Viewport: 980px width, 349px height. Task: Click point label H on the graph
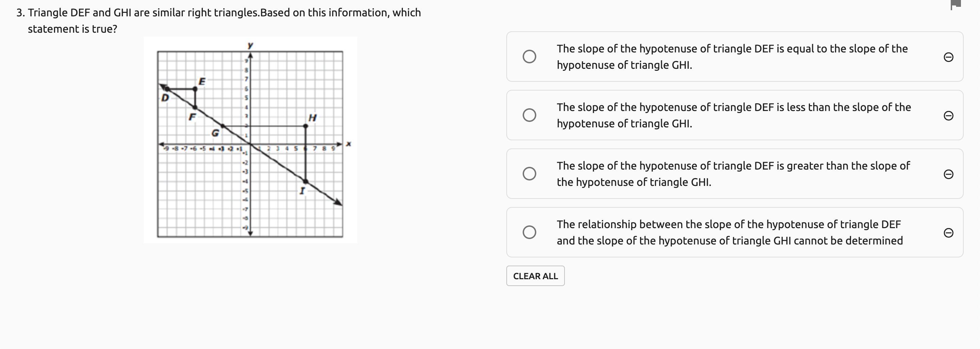pyautogui.click(x=312, y=117)
